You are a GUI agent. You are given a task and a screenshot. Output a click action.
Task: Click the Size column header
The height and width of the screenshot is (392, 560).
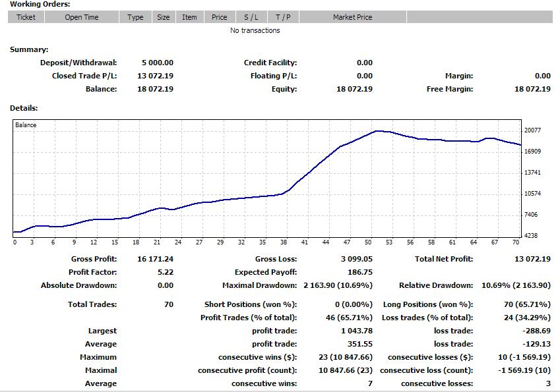(x=164, y=17)
